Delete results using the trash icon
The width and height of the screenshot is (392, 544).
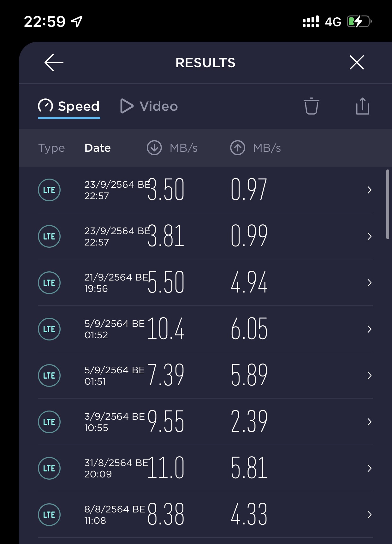click(x=311, y=106)
